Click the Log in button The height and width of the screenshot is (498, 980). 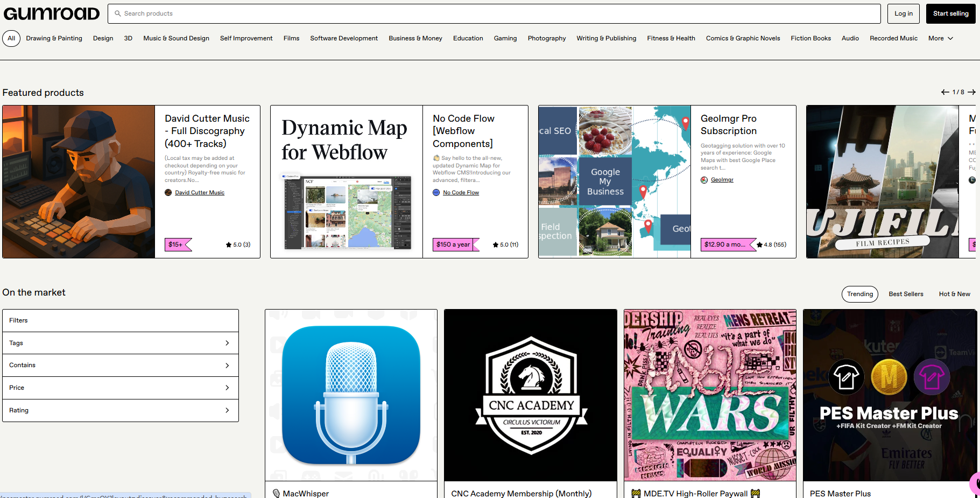coord(903,13)
